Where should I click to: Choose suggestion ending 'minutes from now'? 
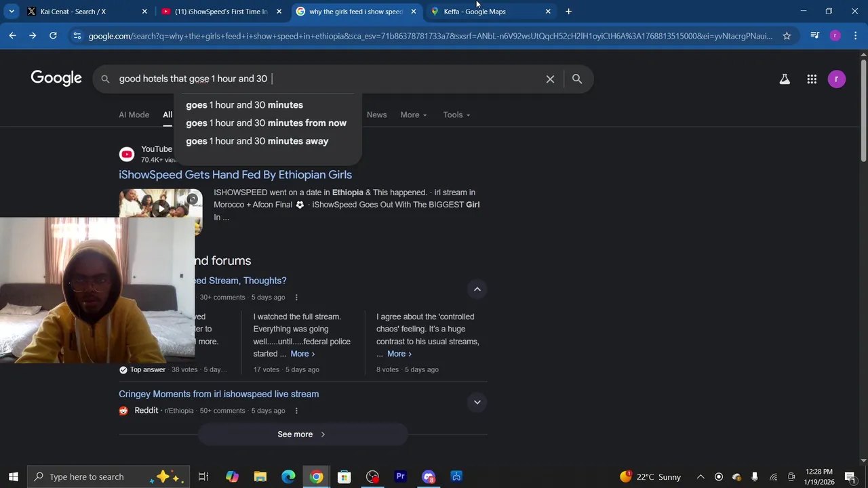pyautogui.click(x=266, y=123)
